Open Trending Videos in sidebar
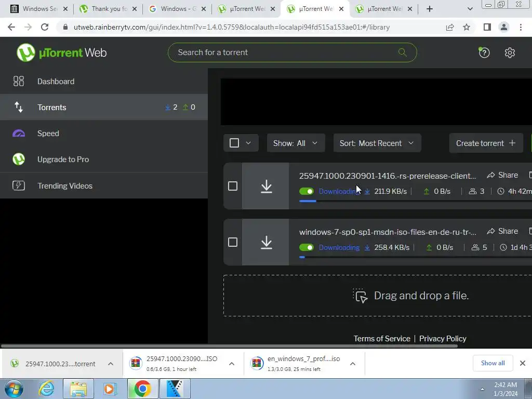 point(104,185)
